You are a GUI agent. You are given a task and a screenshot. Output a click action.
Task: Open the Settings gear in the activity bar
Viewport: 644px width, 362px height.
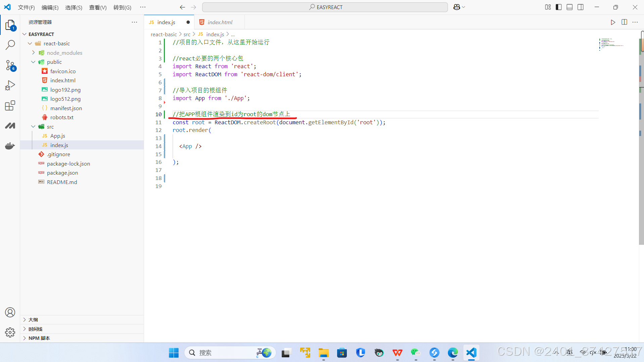[10, 332]
